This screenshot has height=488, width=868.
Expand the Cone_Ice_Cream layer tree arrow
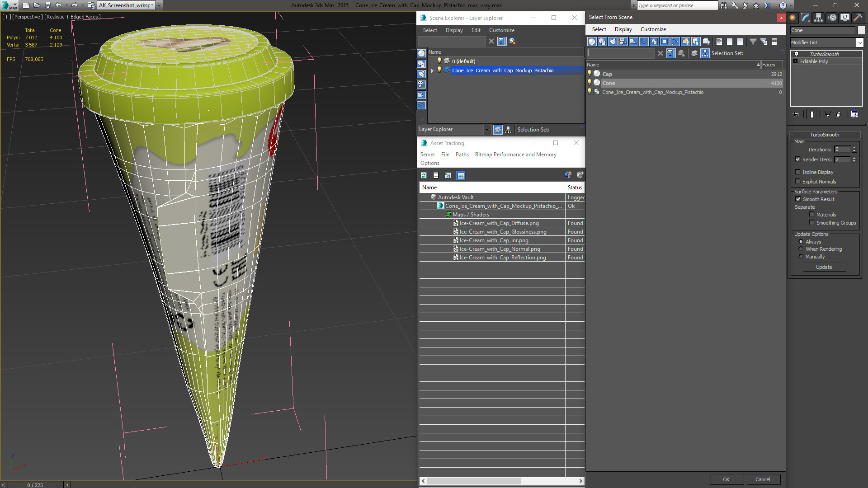click(432, 70)
